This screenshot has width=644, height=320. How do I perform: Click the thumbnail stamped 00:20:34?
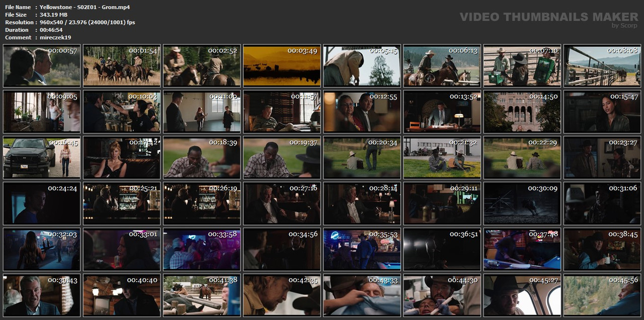pyautogui.click(x=362, y=158)
